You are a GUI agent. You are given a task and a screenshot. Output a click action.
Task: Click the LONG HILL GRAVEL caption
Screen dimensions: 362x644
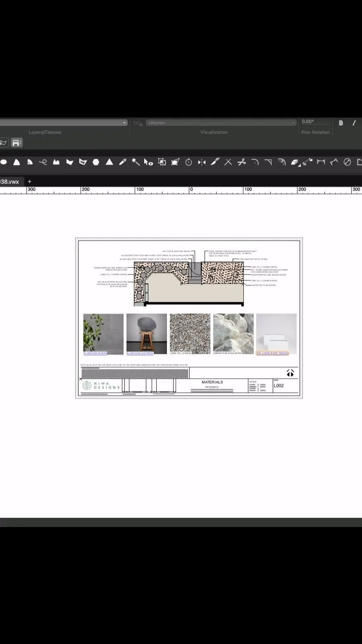point(181,353)
